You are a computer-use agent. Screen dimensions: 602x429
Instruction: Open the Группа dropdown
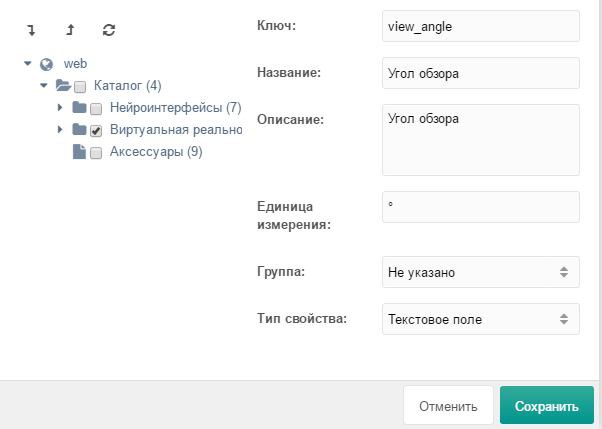480,271
